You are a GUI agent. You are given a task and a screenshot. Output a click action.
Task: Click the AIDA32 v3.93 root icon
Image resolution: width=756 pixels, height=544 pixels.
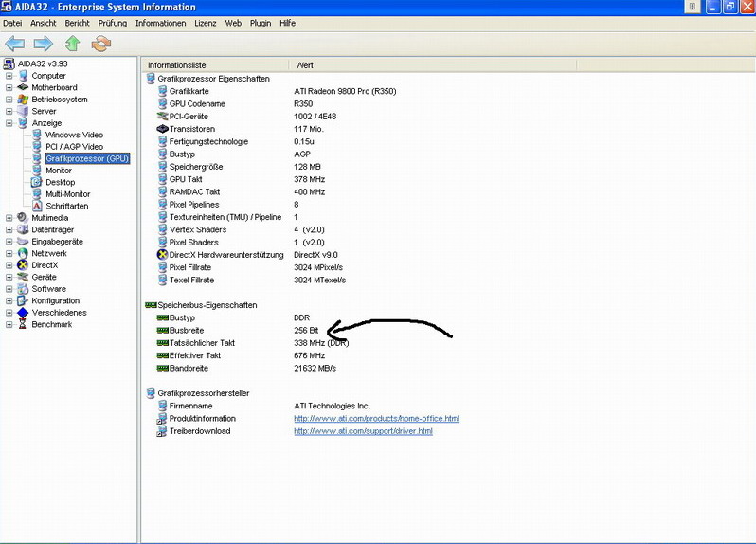coord(9,63)
